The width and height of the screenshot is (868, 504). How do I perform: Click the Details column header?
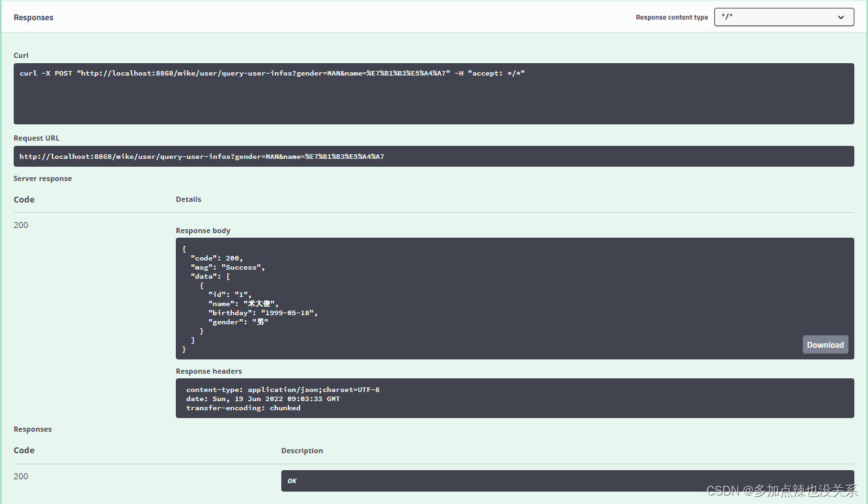189,199
